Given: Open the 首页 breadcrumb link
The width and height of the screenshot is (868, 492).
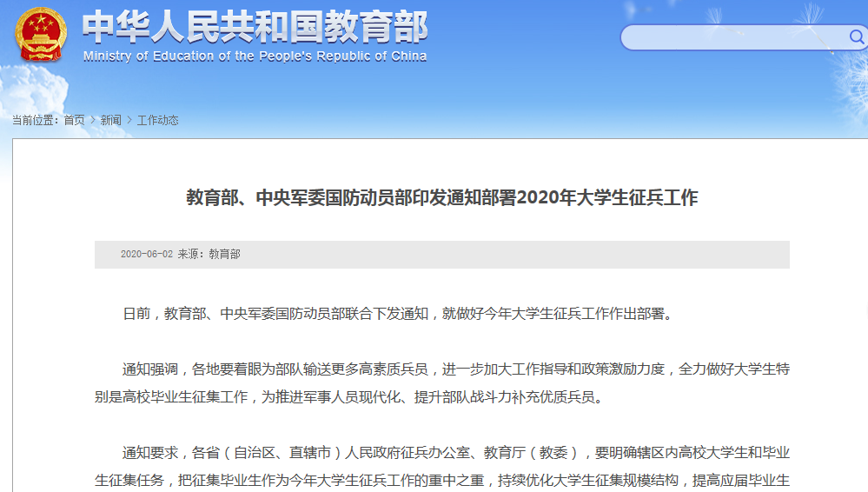Looking at the screenshot, I should coord(74,120).
